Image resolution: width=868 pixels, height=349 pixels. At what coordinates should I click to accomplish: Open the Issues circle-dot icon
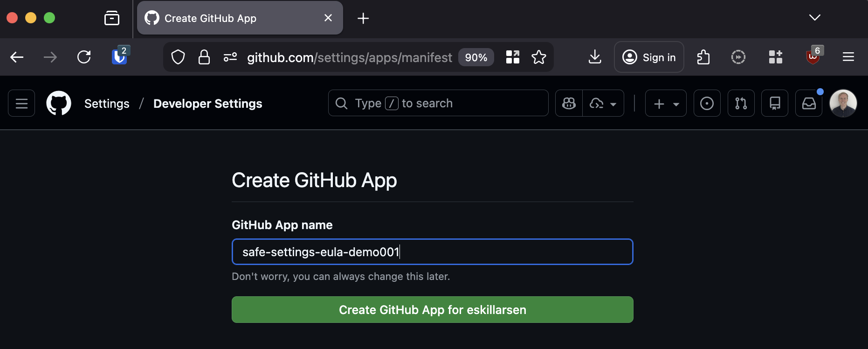(707, 103)
